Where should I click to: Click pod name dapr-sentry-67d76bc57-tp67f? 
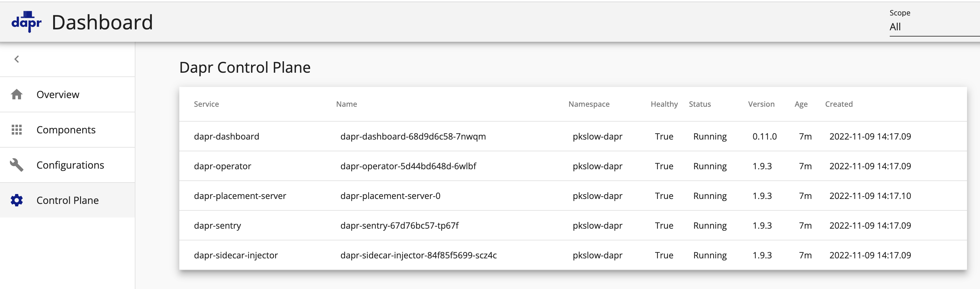(399, 225)
